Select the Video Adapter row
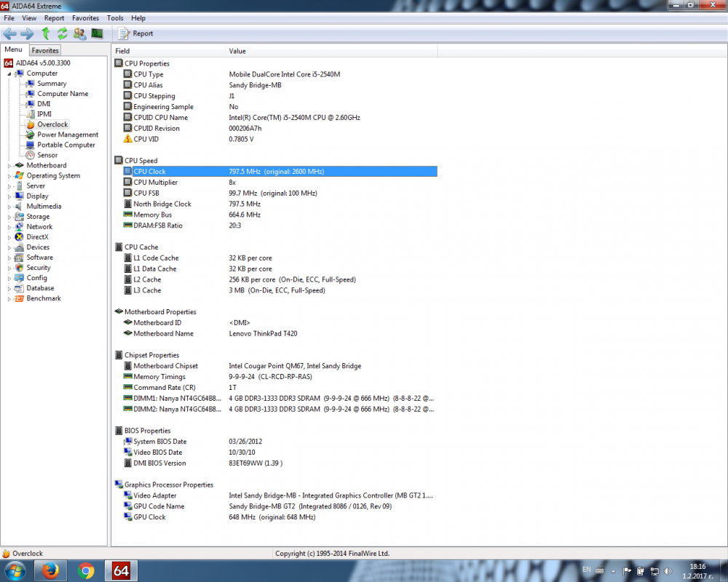The width and height of the screenshot is (728, 582). click(x=280, y=495)
